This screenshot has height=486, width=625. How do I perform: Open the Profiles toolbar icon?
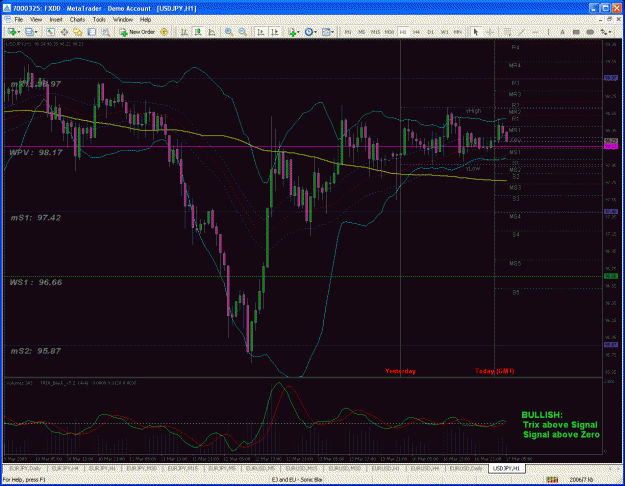coord(29,32)
